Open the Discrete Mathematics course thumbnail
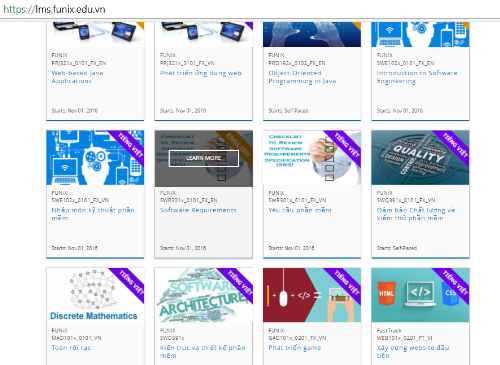 [95, 295]
